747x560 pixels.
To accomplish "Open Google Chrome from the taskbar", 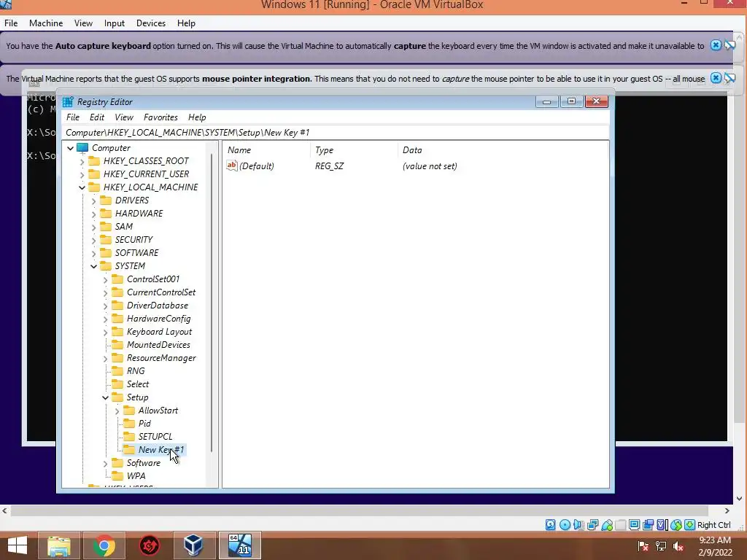I will 104,545.
